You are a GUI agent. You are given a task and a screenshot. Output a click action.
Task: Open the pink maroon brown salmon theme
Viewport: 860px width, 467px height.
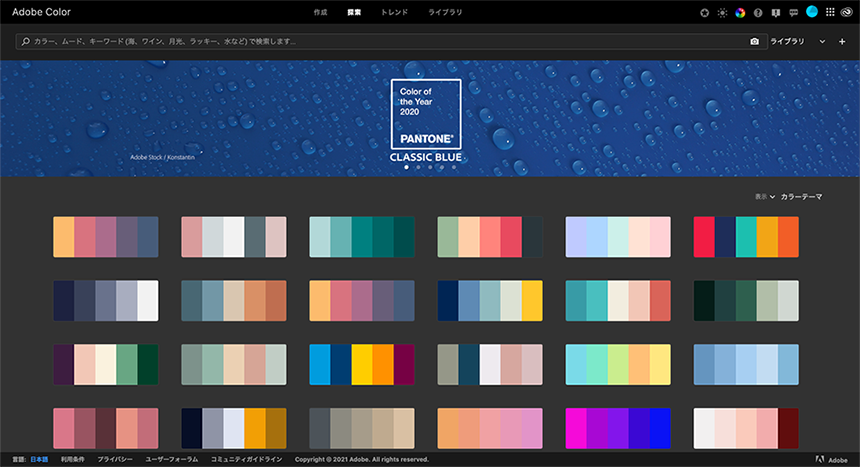(106, 428)
